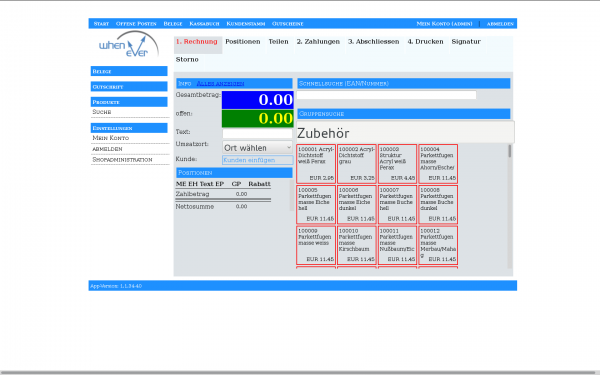The height and width of the screenshot is (375, 600).
Task: Click the product list scrollbar
Action: click(x=510, y=206)
